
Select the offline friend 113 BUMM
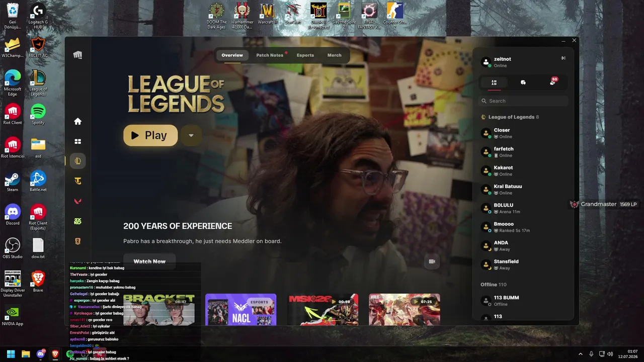(x=523, y=301)
